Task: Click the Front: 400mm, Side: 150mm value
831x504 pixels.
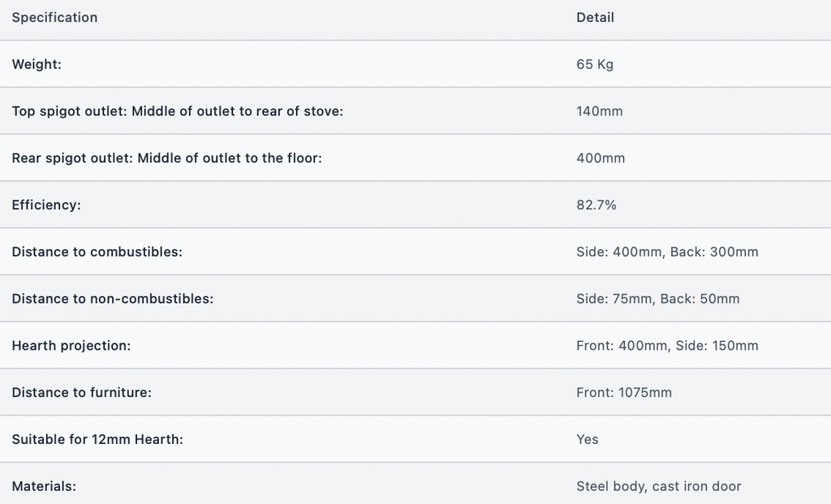Action: [x=667, y=346]
